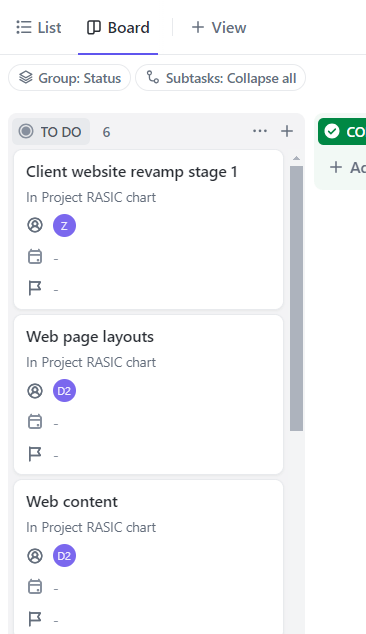The width and height of the screenshot is (366, 634).
Task: Add a task with the TO DO plus icon
Action: [287, 131]
